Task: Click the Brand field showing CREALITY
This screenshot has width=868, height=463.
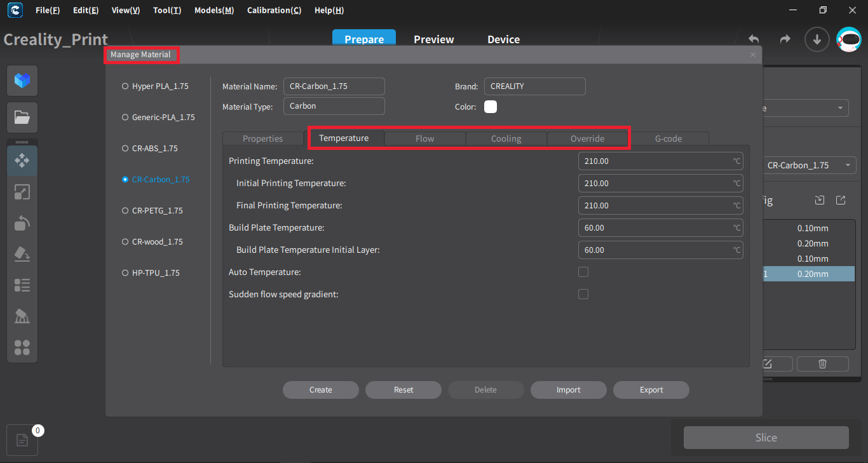Action: [x=535, y=86]
